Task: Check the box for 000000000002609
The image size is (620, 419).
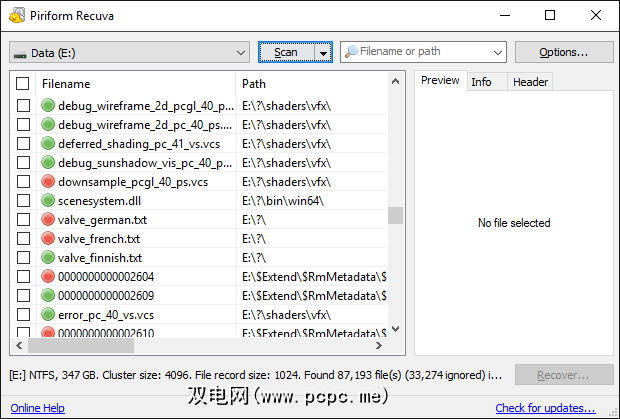Action: pyautogui.click(x=23, y=295)
